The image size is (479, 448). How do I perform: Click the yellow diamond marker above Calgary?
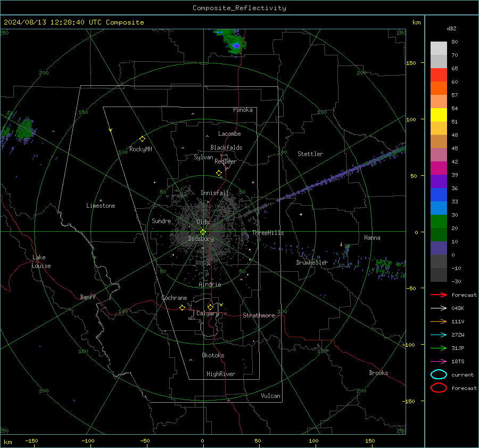[x=210, y=307]
